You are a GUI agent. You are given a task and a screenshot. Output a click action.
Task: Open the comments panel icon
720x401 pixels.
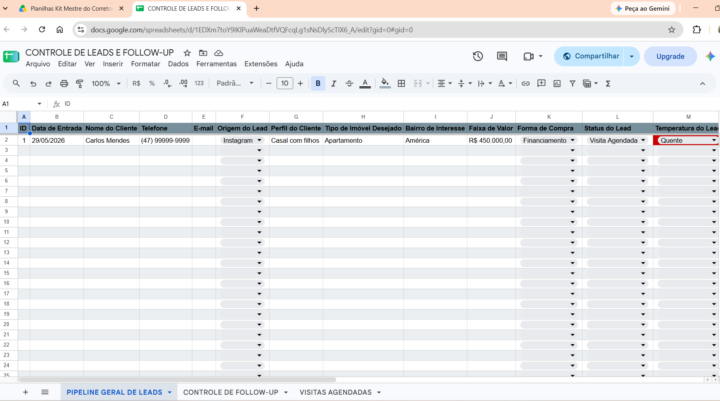502,56
